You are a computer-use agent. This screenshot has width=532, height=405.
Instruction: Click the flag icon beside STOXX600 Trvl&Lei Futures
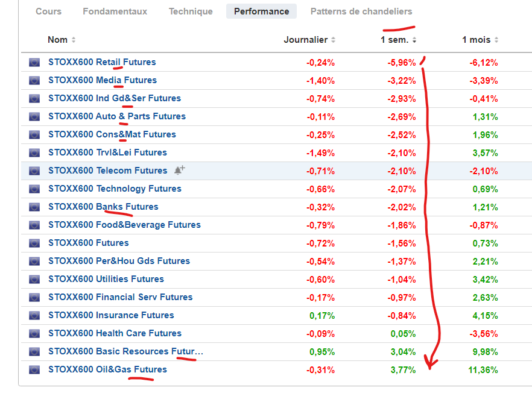pyautogui.click(x=34, y=153)
